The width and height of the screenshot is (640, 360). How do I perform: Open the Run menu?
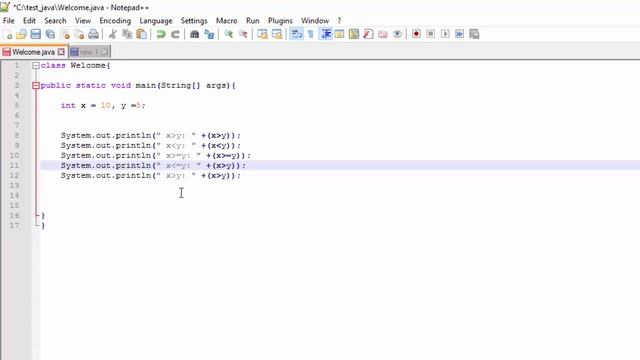click(x=252, y=20)
